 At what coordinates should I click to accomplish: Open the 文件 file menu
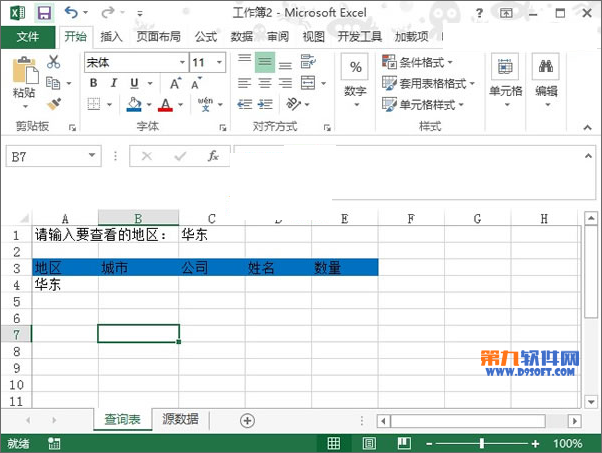pyautogui.click(x=28, y=37)
